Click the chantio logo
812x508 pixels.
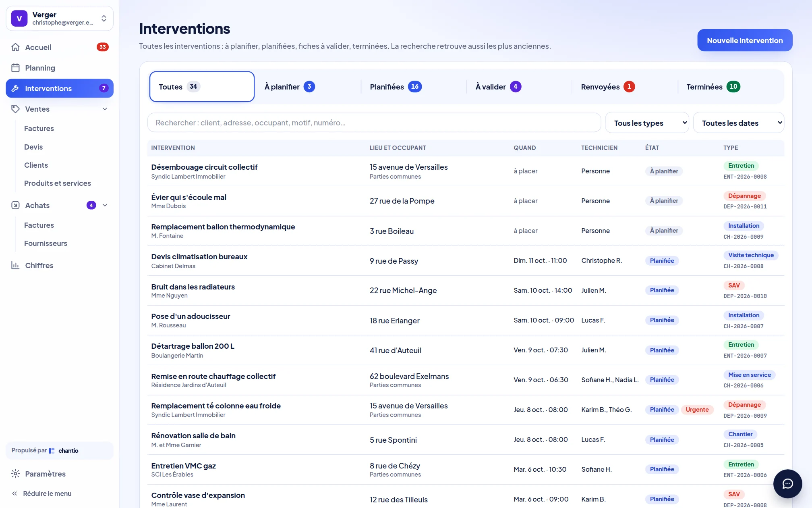point(64,451)
